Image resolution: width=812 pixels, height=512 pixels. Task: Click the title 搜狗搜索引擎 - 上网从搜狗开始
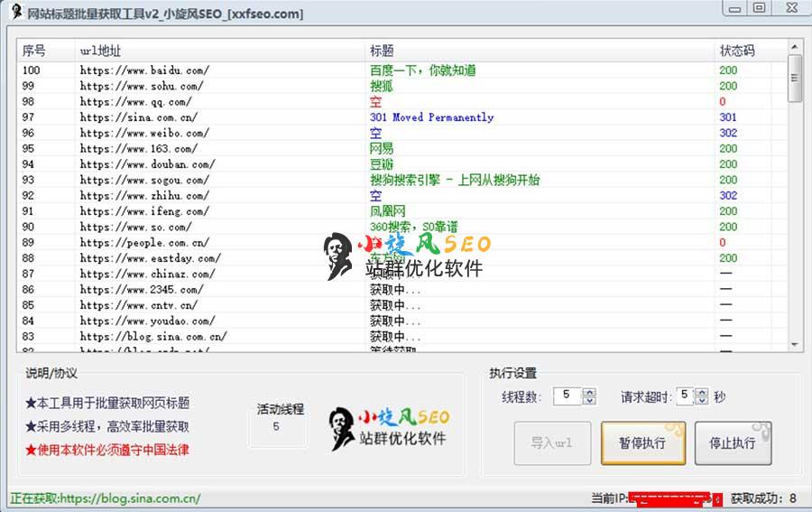point(455,180)
